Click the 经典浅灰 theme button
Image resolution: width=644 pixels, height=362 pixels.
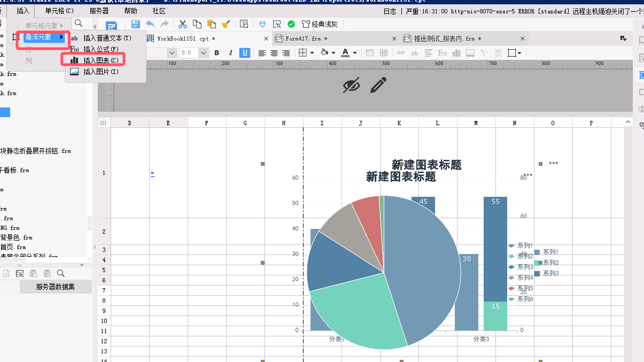point(320,24)
